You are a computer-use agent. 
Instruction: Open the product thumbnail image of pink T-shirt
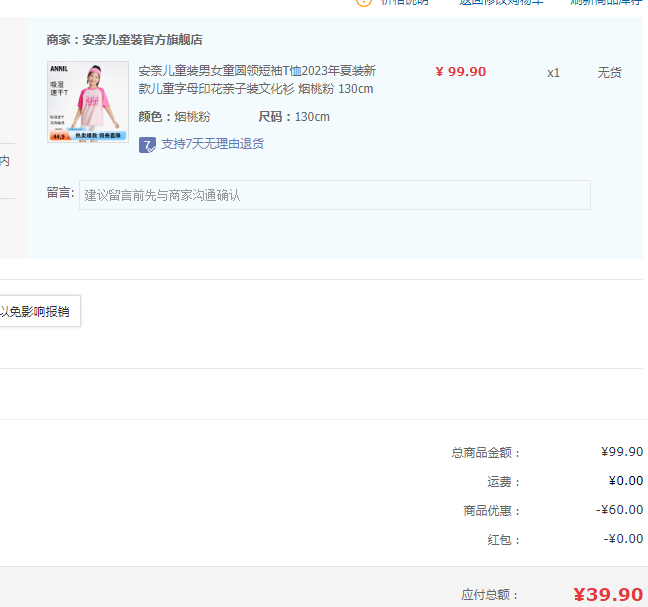tap(88, 102)
